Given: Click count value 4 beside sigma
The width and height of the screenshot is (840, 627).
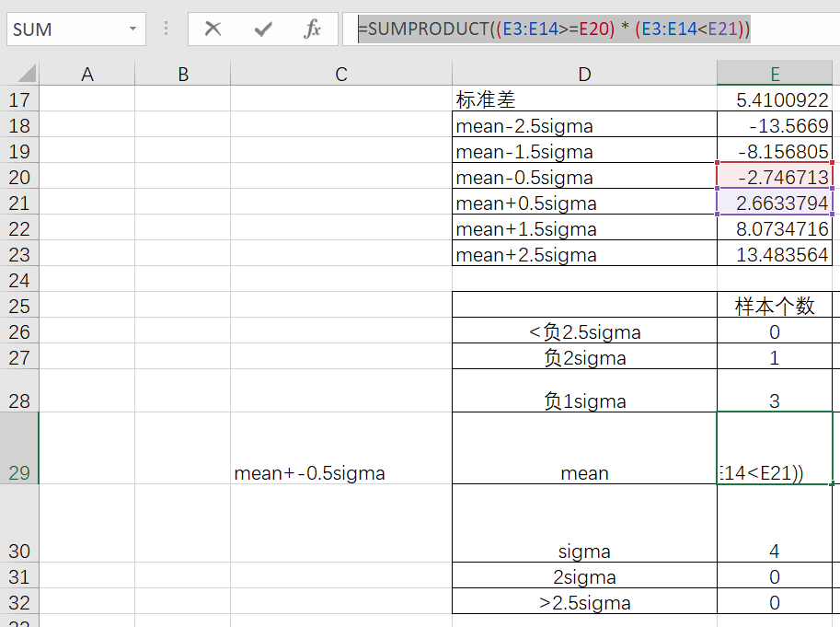Looking at the screenshot, I should click(x=775, y=524).
